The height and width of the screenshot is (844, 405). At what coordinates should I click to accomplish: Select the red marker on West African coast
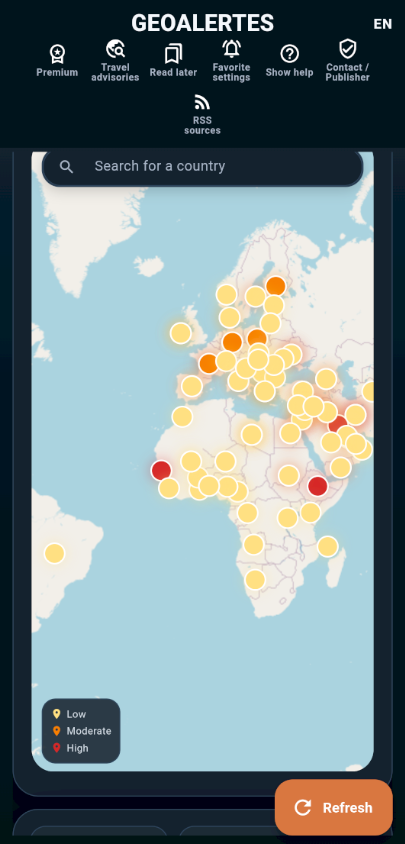[x=161, y=470]
